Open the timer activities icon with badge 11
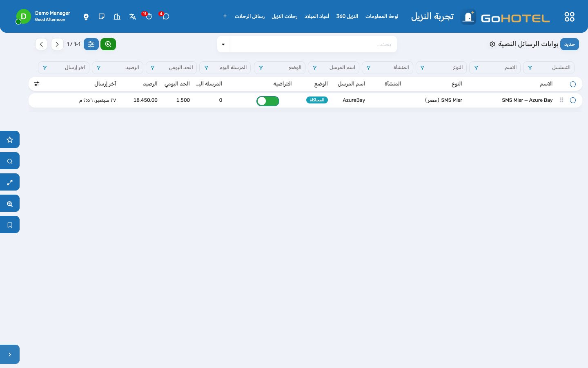588x368 pixels. [x=148, y=16]
